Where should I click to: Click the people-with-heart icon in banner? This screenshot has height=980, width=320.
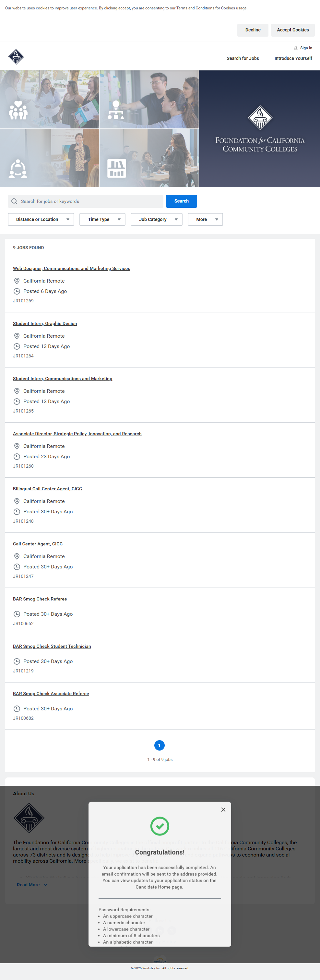(x=18, y=110)
